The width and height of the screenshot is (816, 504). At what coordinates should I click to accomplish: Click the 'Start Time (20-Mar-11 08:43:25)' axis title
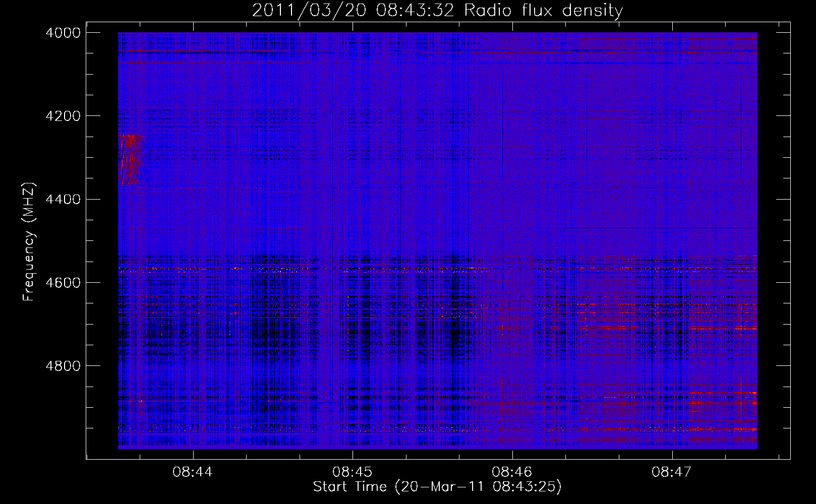pyautogui.click(x=437, y=487)
